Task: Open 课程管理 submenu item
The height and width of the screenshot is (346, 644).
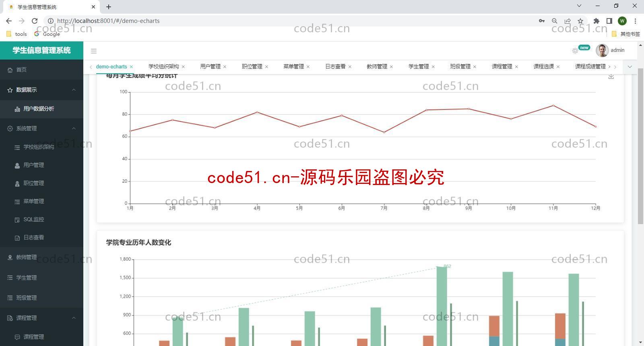Action: click(41, 337)
